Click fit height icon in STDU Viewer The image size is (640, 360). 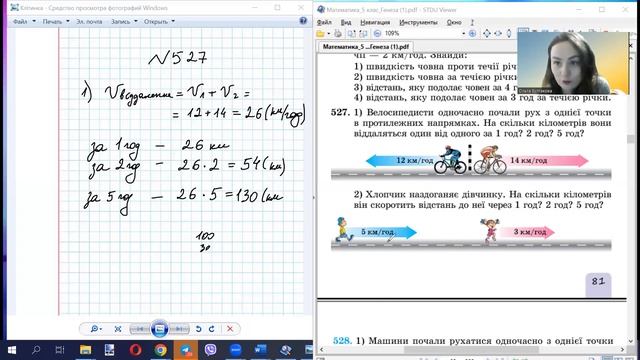(x=509, y=33)
